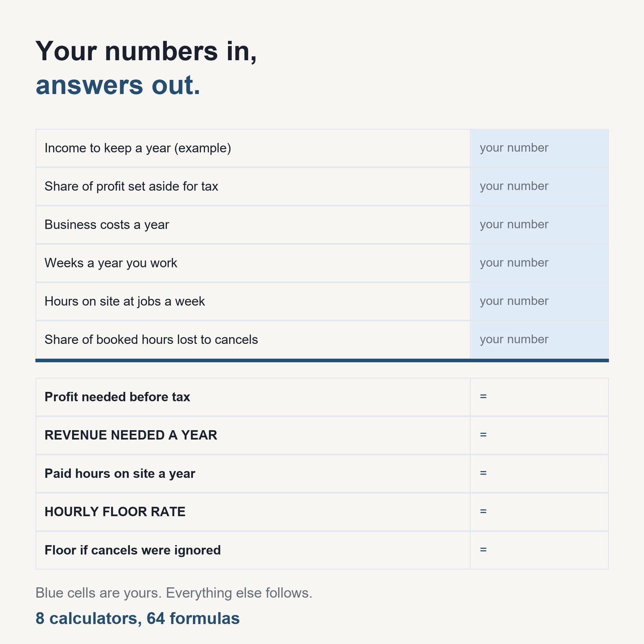Select the 'REVENUE NEEDED A YEAR' result cell
644x644 pixels.
pos(539,435)
